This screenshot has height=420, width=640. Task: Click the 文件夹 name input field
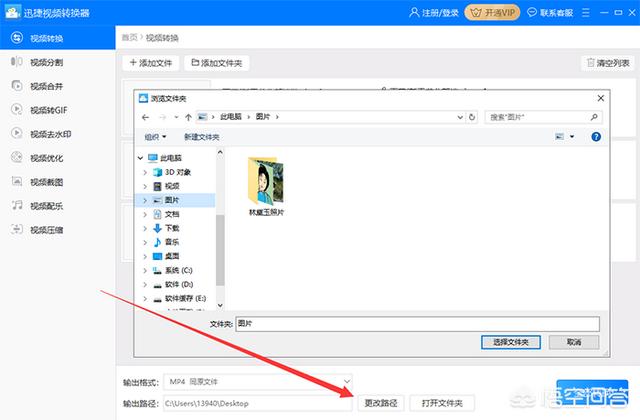[x=418, y=324]
